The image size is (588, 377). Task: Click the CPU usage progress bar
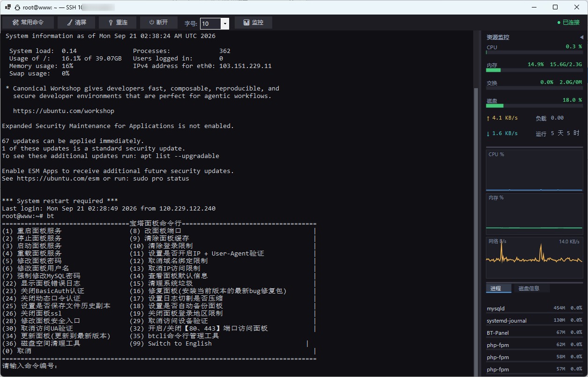[534, 53]
